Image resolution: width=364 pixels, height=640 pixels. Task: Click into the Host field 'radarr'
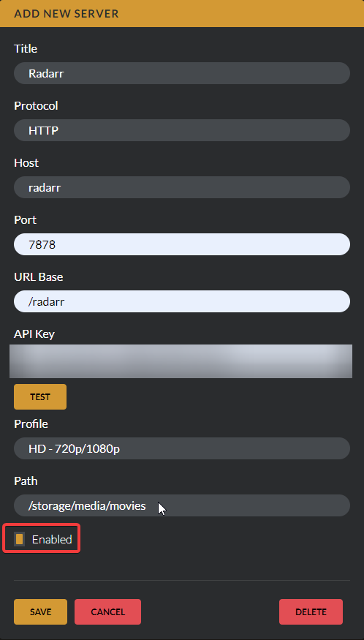(x=182, y=187)
